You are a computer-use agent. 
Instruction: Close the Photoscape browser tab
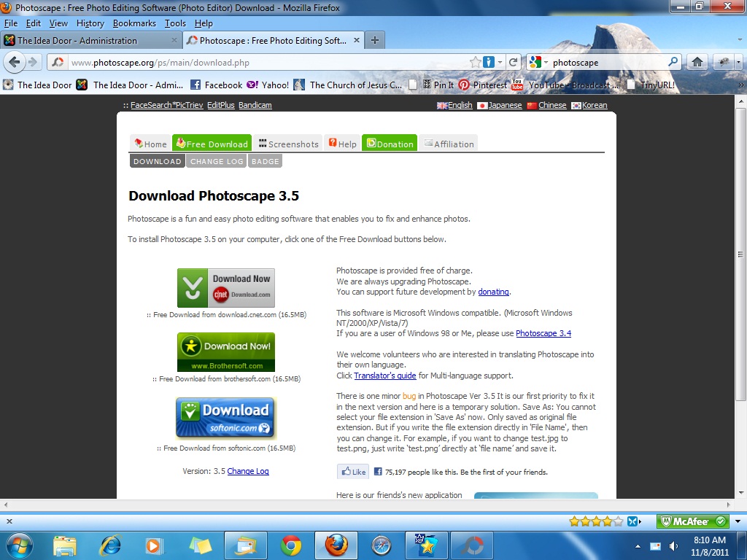(x=356, y=41)
